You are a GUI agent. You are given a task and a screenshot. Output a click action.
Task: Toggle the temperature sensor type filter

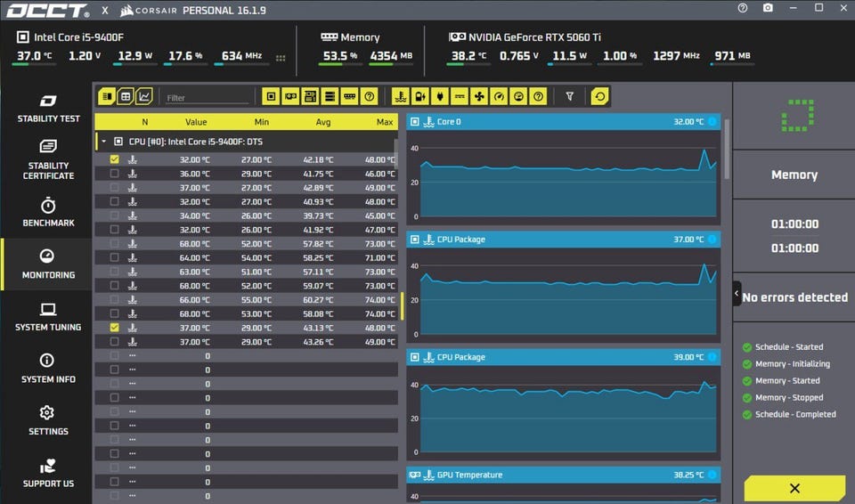401,96
